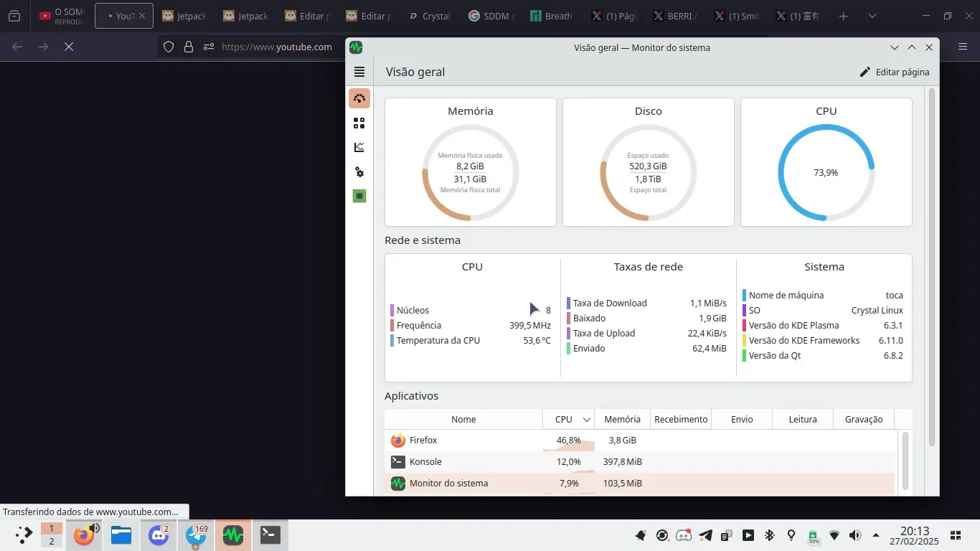Select the Overview gauge icon in sidebar
This screenshot has height=551, width=980.
point(359,98)
